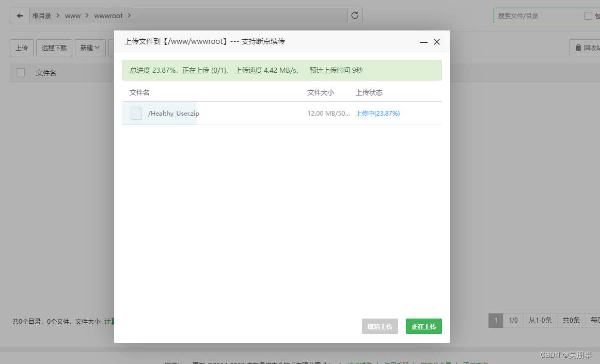This screenshot has height=364, width=600.
Task: Expand chevron after wwwroot breadcrumb
Action: pos(129,15)
